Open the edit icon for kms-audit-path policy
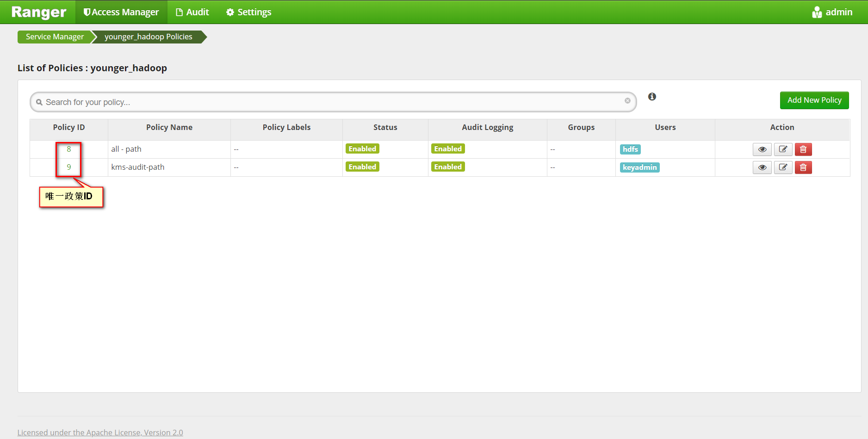 point(783,167)
